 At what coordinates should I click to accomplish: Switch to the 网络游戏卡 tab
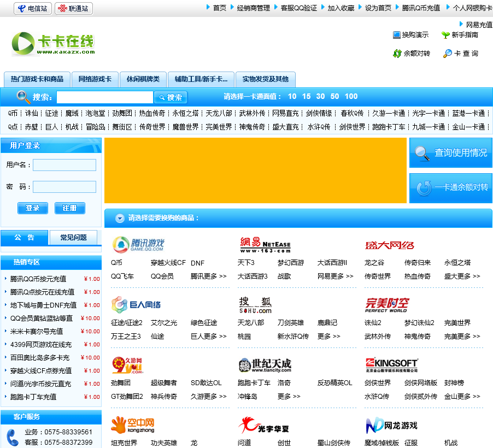click(x=95, y=79)
